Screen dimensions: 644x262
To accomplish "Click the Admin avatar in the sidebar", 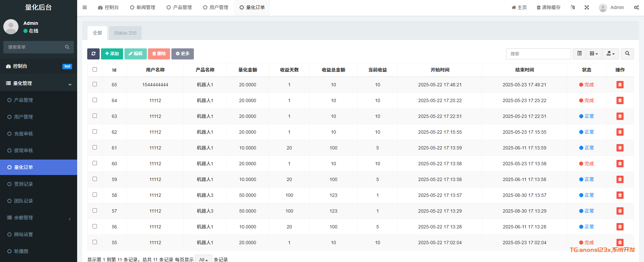I will click(x=11, y=27).
